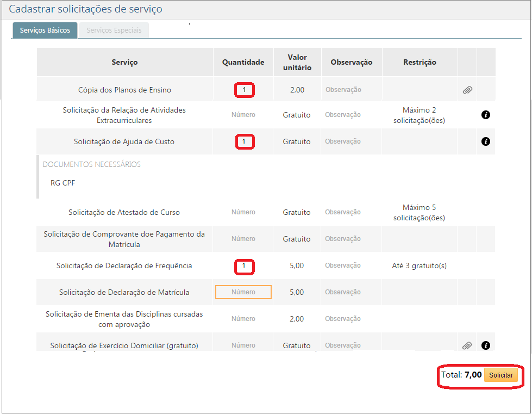Click quantity field for Solicitação de Ajuda de Custo
The width and height of the screenshot is (532, 414).
pyautogui.click(x=244, y=141)
